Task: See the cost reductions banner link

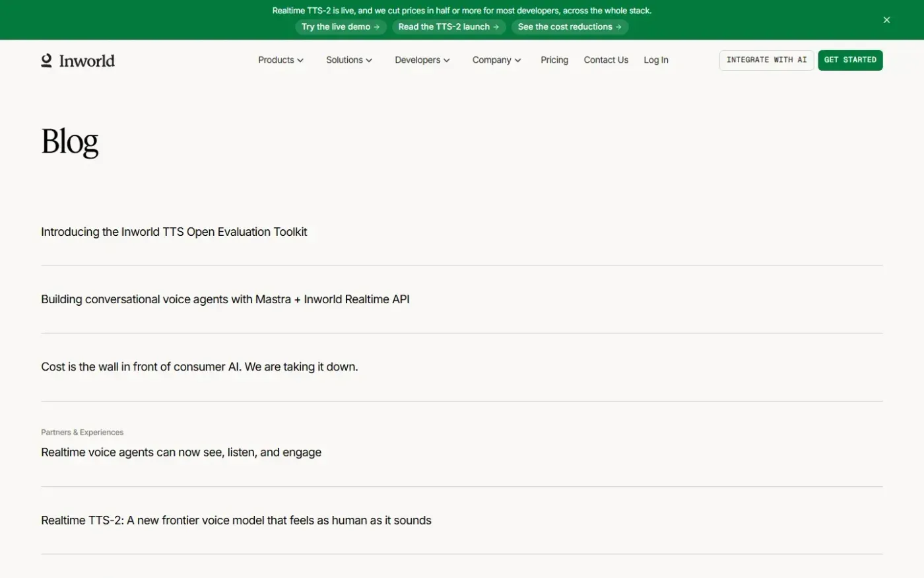Action: click(570, 27)
